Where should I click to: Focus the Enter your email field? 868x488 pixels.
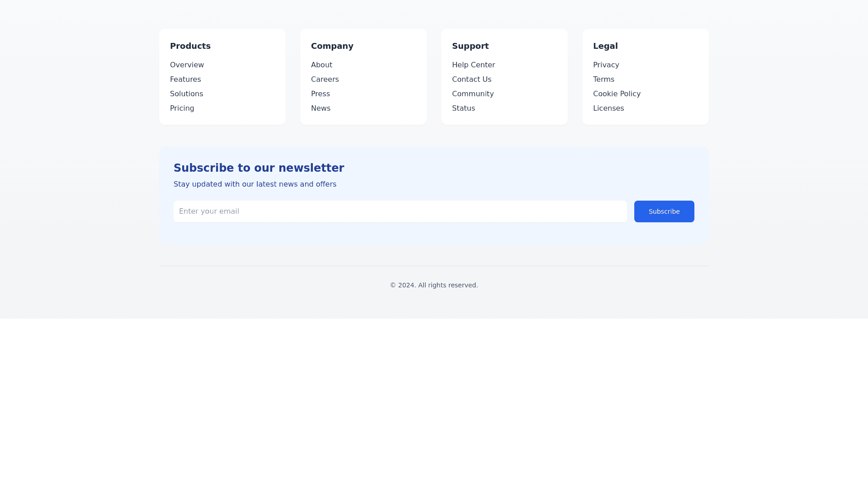point(400,211)
